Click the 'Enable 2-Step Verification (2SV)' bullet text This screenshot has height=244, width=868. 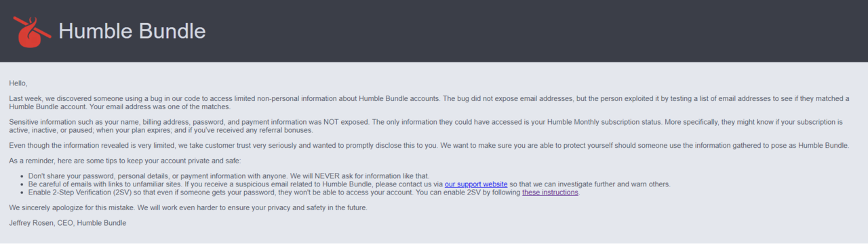pyautogui.click(x=304, y=192)
